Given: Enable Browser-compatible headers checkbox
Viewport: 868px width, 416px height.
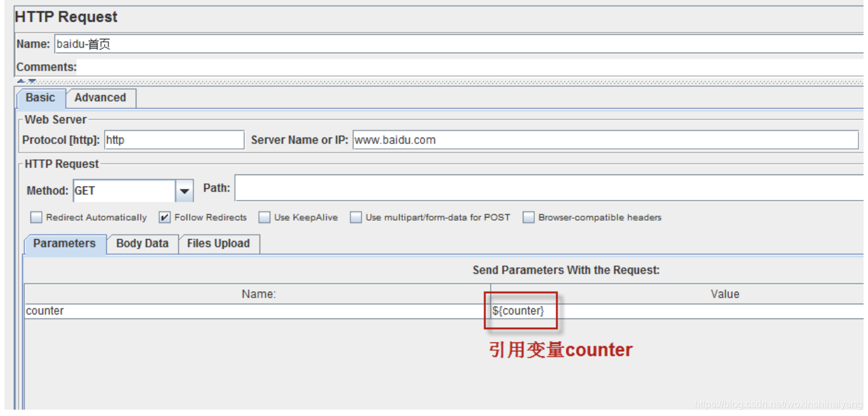Looking at the screenshot, I should (529, 218).
